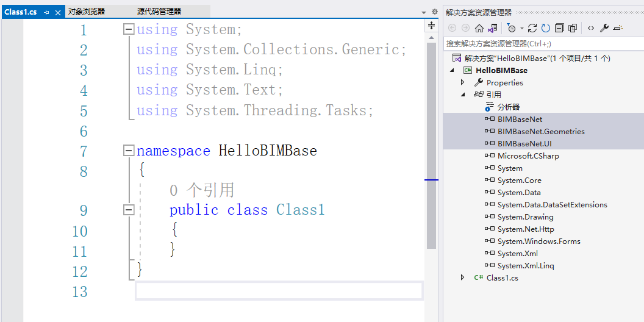Open the pending changes filter dropdown arrow
The image size is (644, 322).
522,29
